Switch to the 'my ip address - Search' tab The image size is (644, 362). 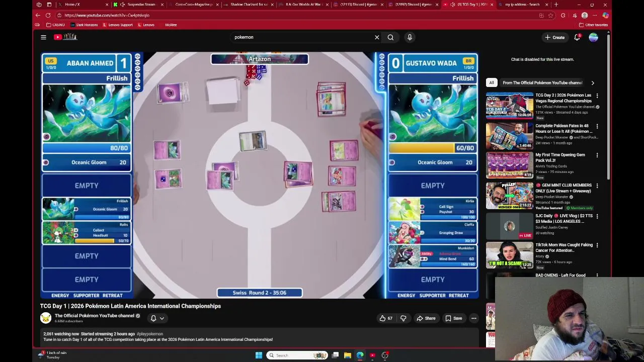(522, 5)
